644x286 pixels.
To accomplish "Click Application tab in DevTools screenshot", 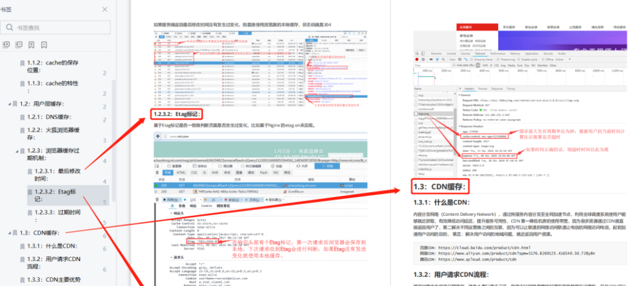I will click(x=532, y=53).
